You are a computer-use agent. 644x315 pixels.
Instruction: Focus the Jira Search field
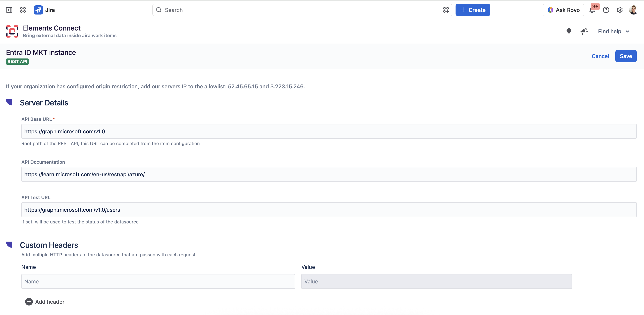click(x=302, y=10)
